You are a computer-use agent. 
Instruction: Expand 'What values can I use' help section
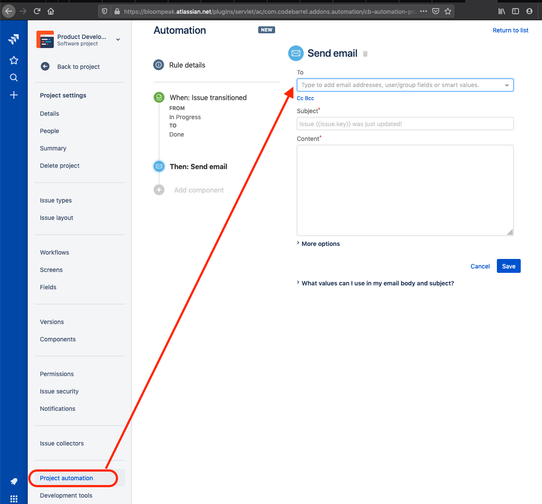coord(375,283)
